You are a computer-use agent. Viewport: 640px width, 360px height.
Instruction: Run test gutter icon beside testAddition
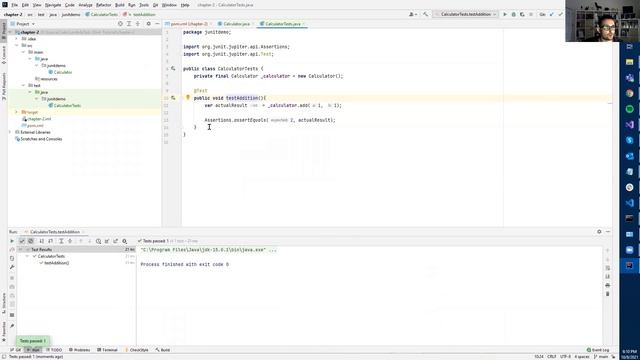pyautogui.click(x=173, y=98)
